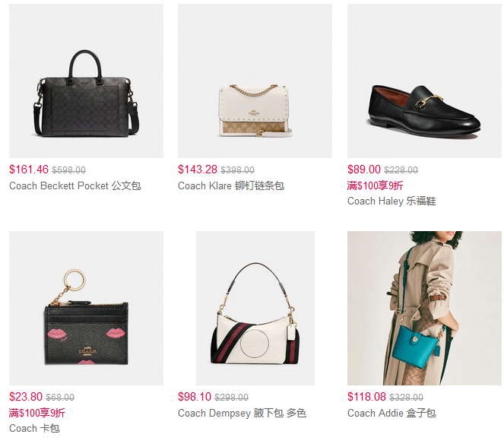The width and height of the screenshot is (504, 447).
Task: Click the $98.10 Dempsey bag price
Action: click(195, 397)
